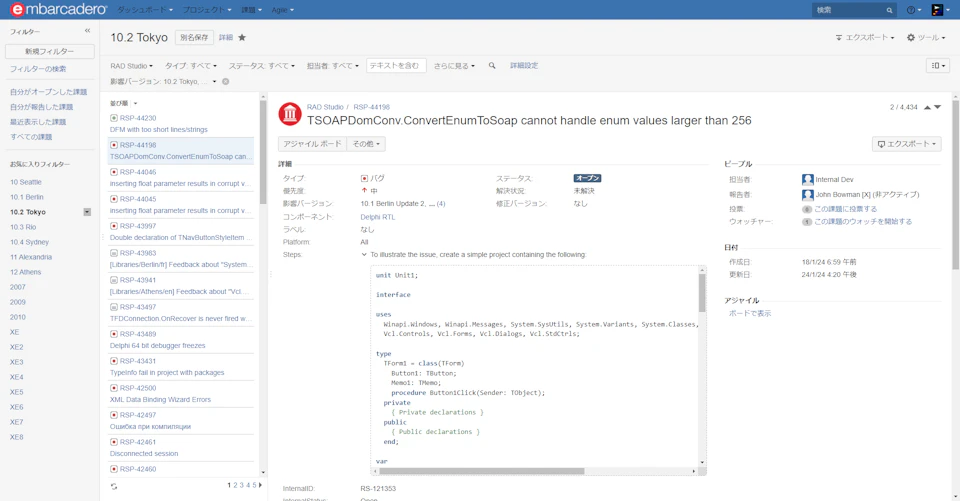Select the 10.1 Berlin favorite filter
This screenshot has width=960, height=501.
coord(26,197)
